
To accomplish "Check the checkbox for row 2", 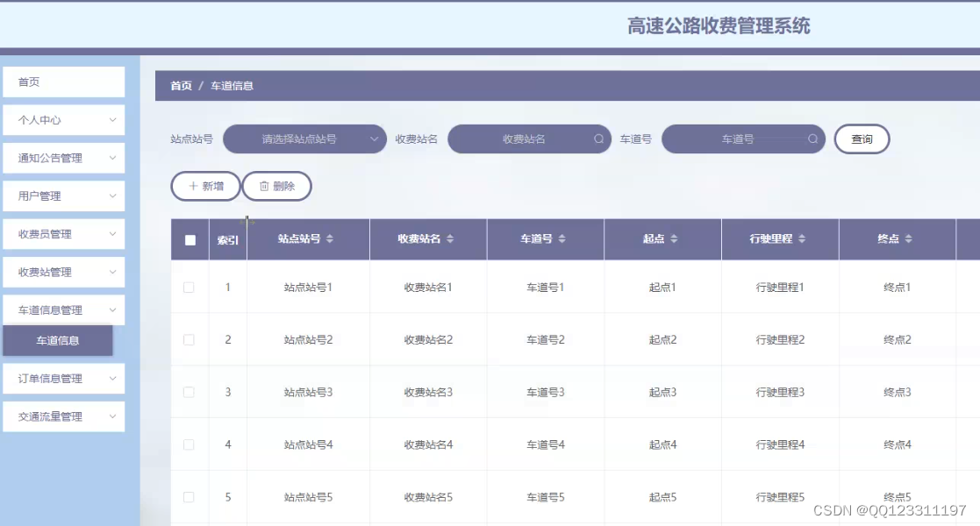I will pos(189,340).
